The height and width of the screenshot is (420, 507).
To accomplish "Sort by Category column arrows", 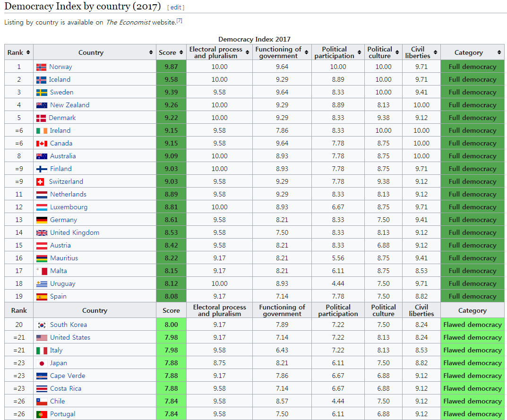I will click(499, 52).
